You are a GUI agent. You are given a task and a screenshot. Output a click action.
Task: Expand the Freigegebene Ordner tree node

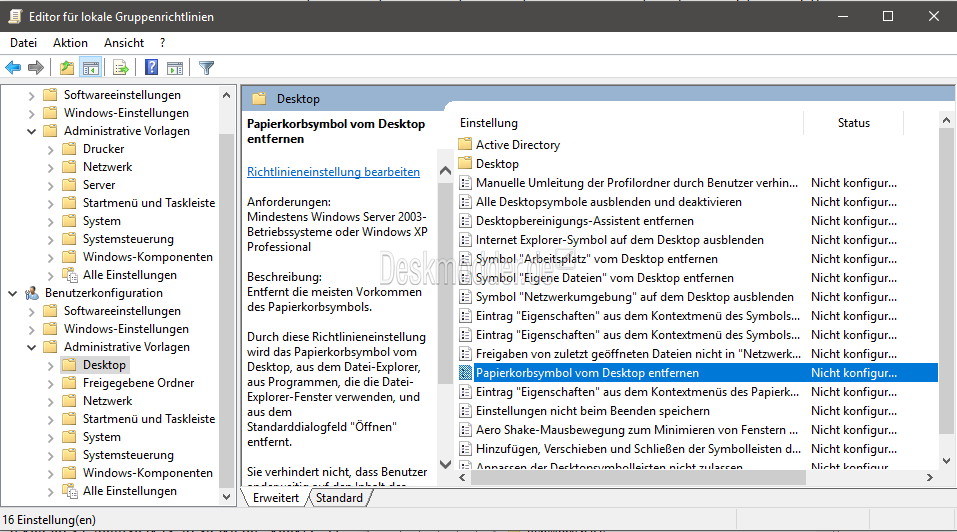51,384
